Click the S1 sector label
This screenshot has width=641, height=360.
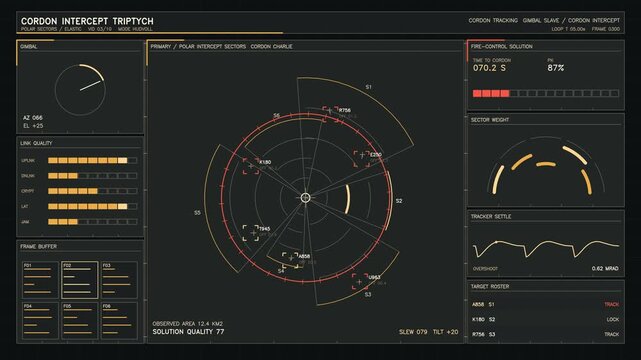coord(368,87)
